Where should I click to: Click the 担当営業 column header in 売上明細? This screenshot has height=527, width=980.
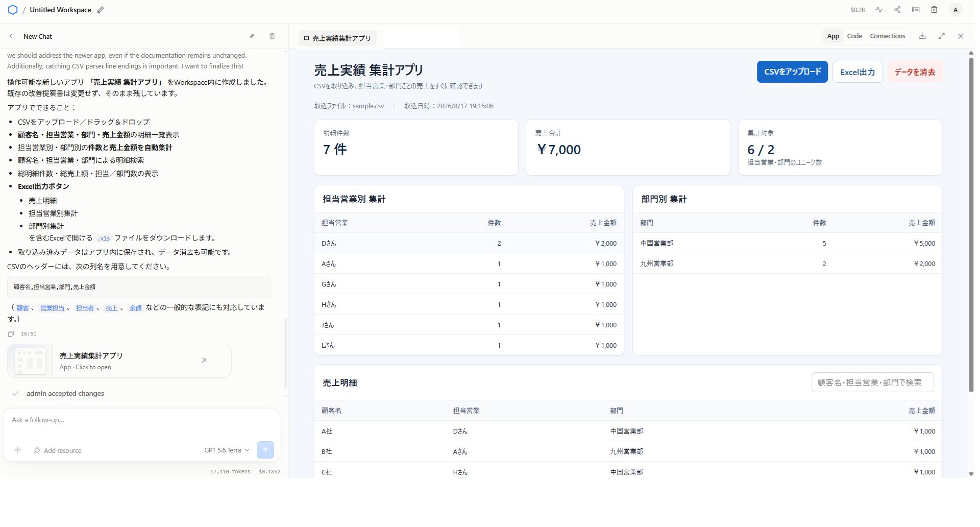466,411
